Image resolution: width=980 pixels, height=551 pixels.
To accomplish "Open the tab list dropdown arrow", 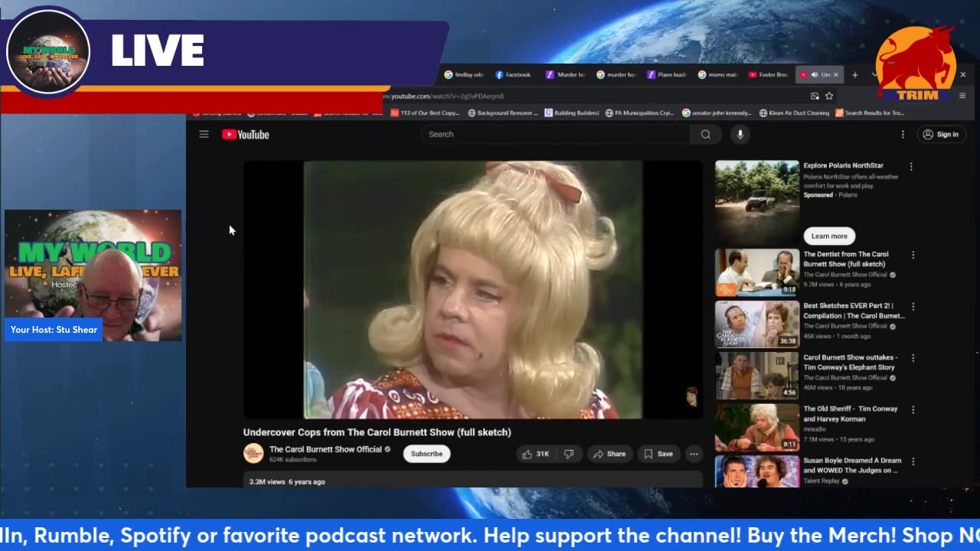I will pyautogui.click(x=874, y=75).
